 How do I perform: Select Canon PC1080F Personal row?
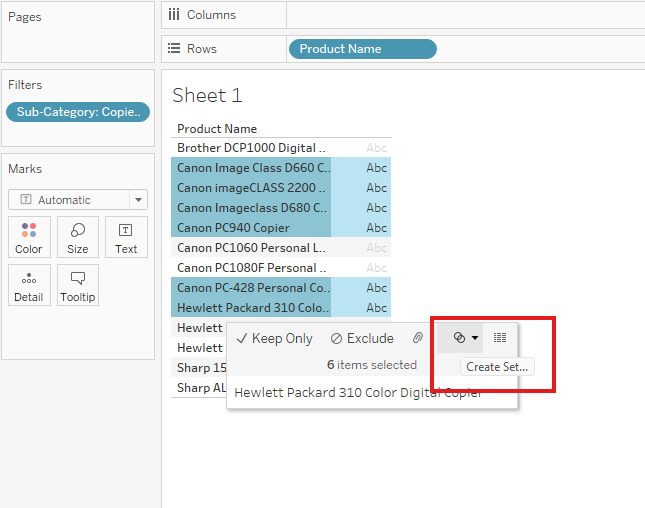pyautogui.click(x=251, y=268)
